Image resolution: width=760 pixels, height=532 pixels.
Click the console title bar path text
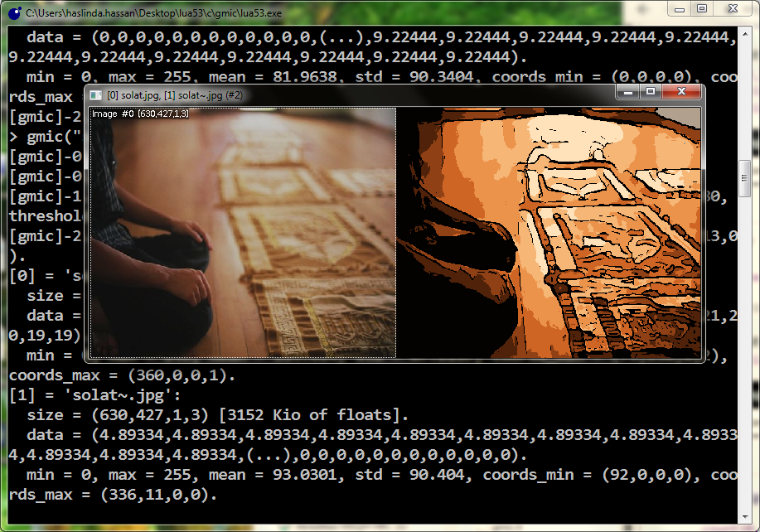pyautogui.click(x=153, y=13)
